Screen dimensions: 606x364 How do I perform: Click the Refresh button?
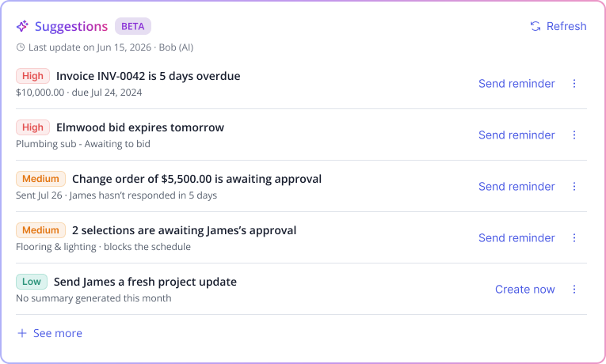tap(558, 26)
